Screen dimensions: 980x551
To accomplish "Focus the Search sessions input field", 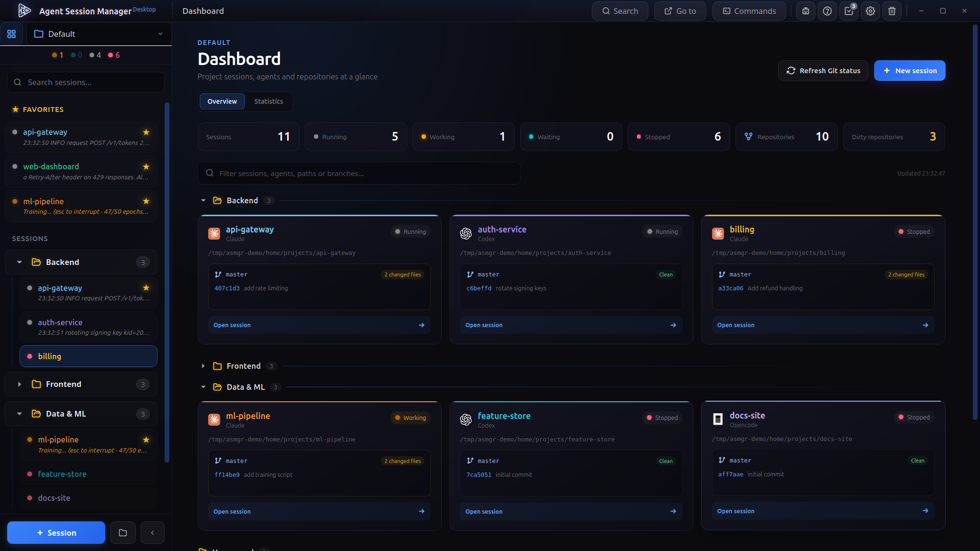I will point(86,82).
